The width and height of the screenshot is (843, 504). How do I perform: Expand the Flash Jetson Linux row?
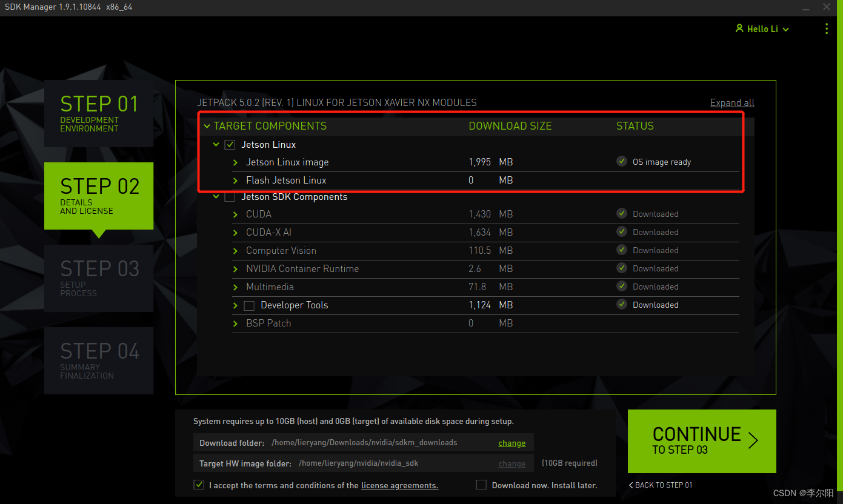235,181
